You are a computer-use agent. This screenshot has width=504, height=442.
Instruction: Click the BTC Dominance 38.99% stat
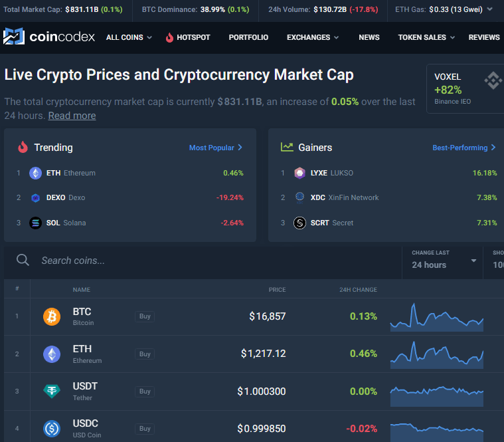click(x=195, y=9)
